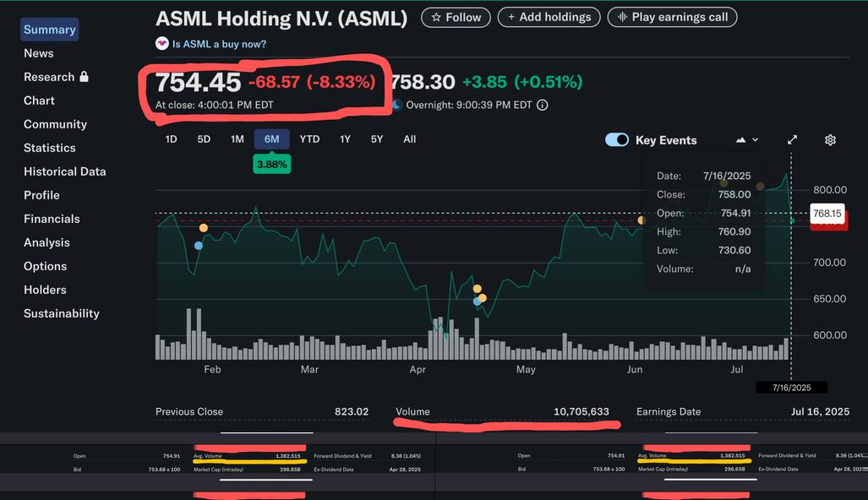Click the yellow event marker in early June
Image resolution: width=868 pixels, height=500 pixels.
point(641,220)
